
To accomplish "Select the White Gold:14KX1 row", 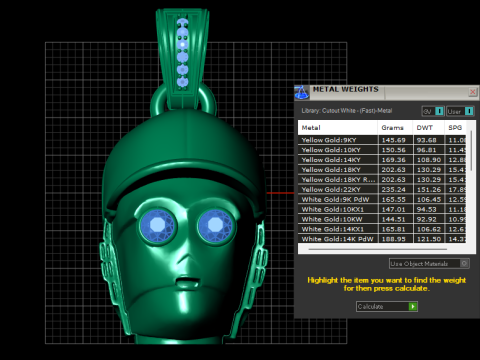I will 382,229.
